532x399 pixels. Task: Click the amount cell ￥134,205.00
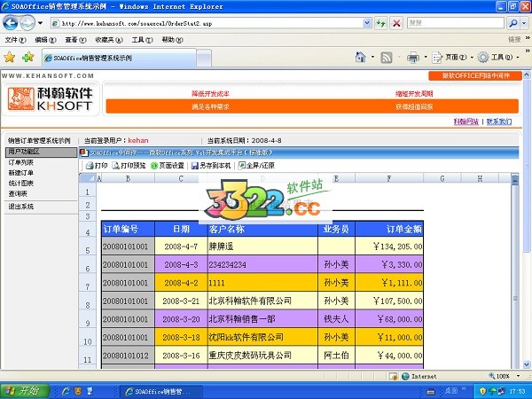389,246
